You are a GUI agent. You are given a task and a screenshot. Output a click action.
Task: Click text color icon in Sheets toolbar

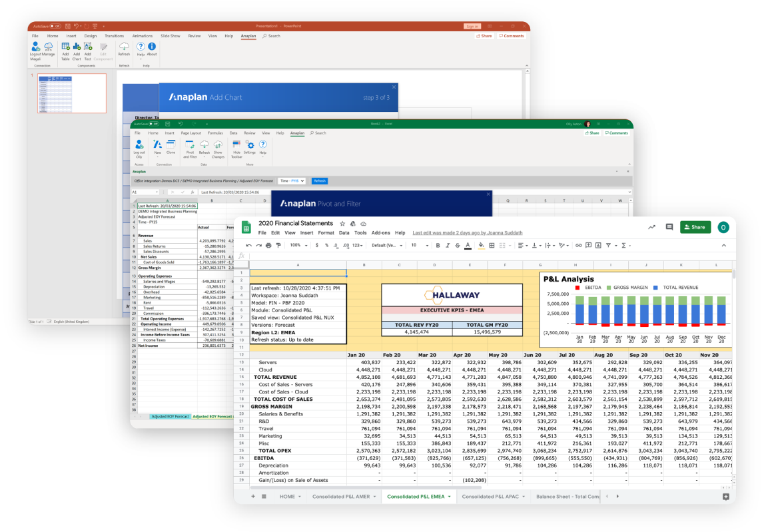click(x=468, y=246)
